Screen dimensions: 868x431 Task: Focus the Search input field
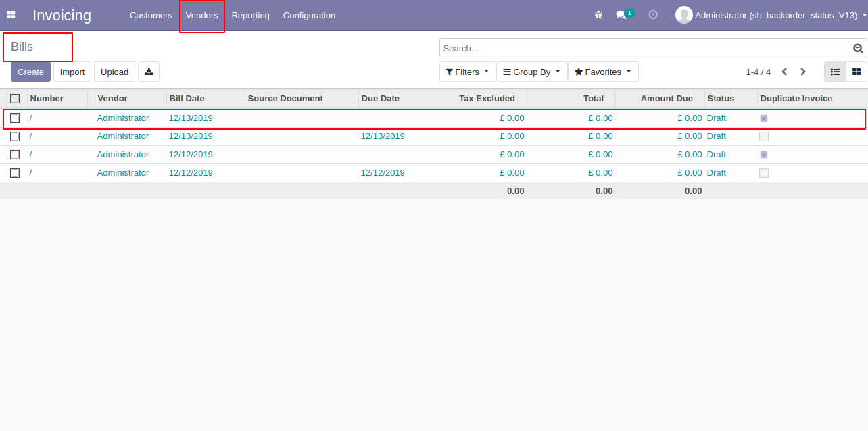coord(646,48)
